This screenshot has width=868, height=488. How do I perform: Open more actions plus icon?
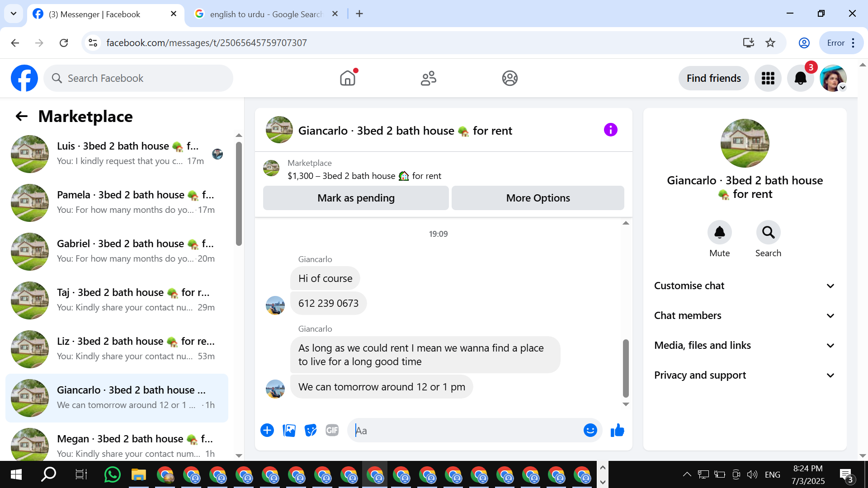tap(267, 431)
